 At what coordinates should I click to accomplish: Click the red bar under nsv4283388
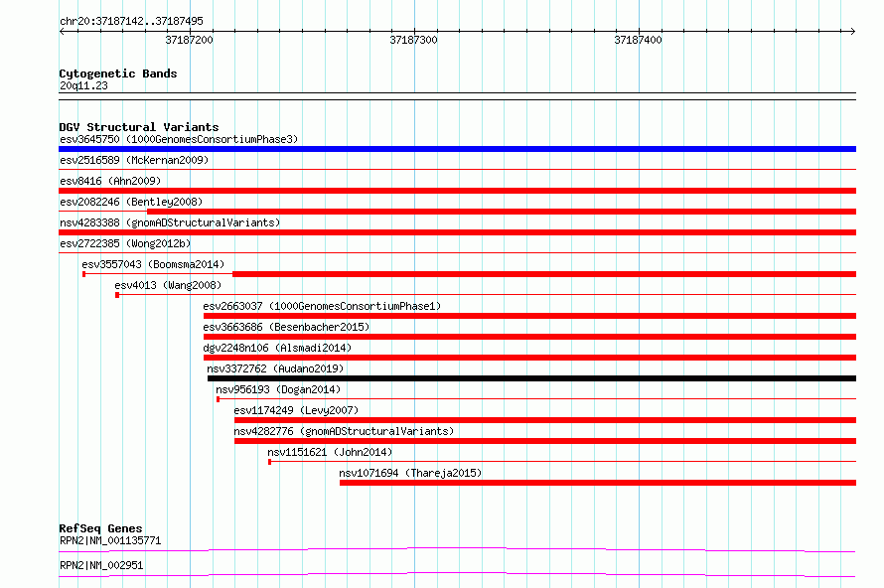pos(457,232)
